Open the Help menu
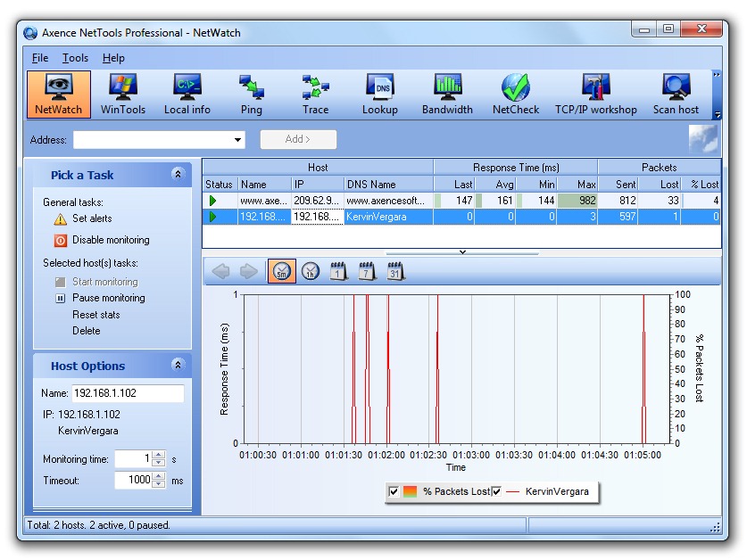The image size is (747, 560). pyautogui.click(x=113, y=58)
